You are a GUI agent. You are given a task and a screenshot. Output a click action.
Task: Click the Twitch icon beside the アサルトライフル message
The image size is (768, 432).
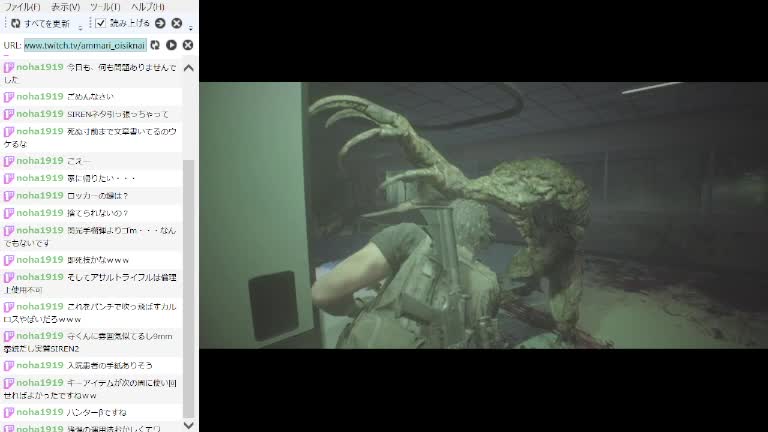coord(9,277)
